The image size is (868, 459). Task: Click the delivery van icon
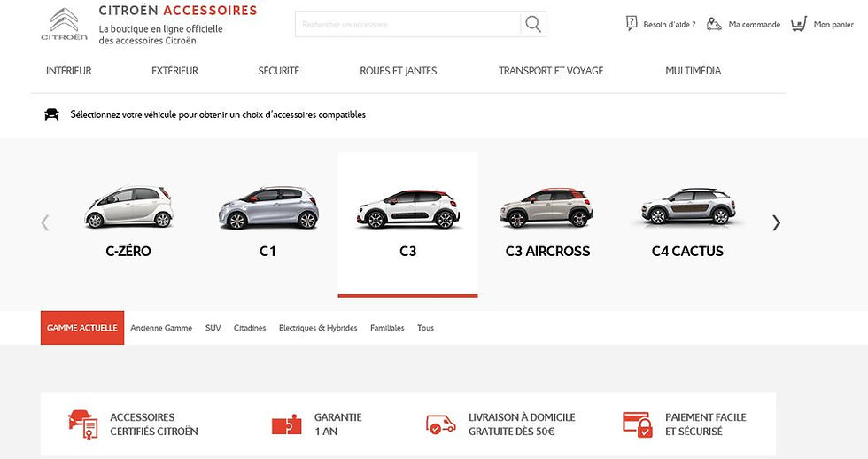coord(441,424)
